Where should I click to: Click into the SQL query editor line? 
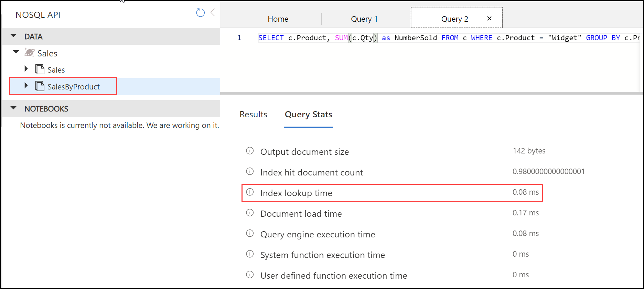tap(449, 38)
